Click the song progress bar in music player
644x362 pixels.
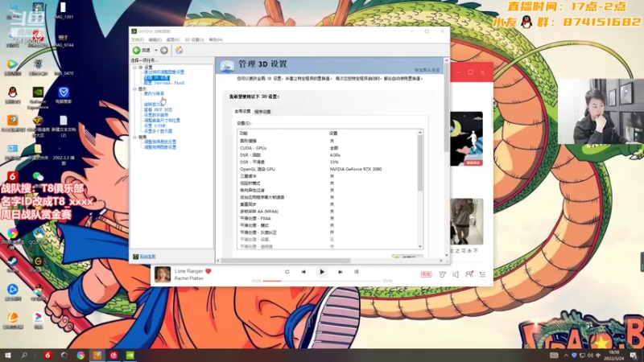[321, 281]
